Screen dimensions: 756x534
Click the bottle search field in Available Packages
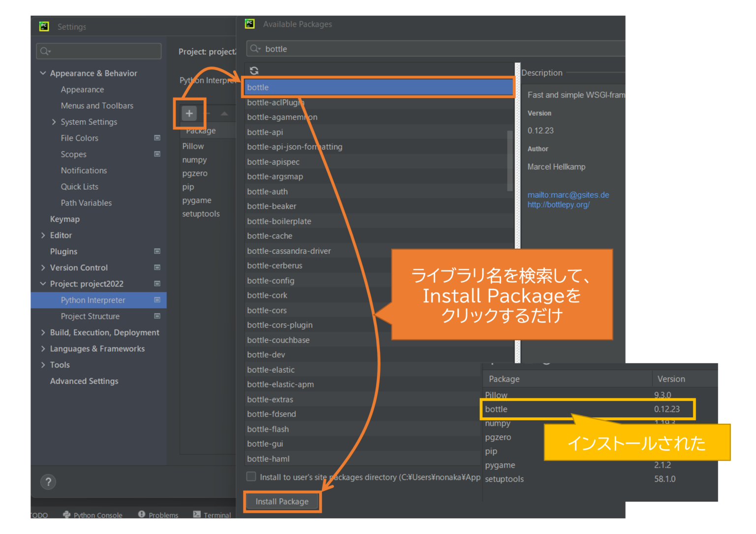coord(433,49)
